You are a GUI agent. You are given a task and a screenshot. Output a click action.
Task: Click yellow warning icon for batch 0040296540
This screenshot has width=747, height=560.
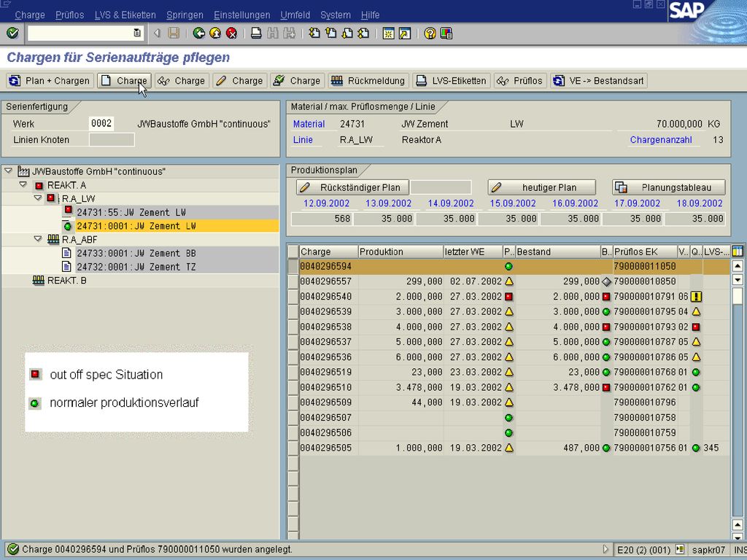pyautogui.click(x=696, y=297)
